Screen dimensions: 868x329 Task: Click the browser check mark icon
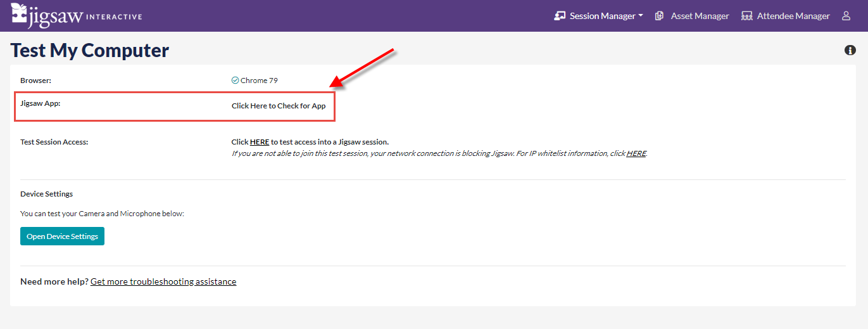pos(235,81)
